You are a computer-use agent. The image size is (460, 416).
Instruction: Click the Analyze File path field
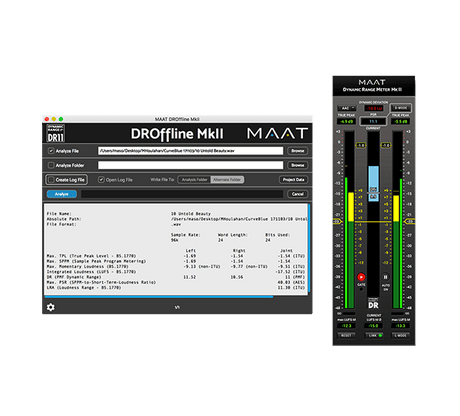pos(190,151)
